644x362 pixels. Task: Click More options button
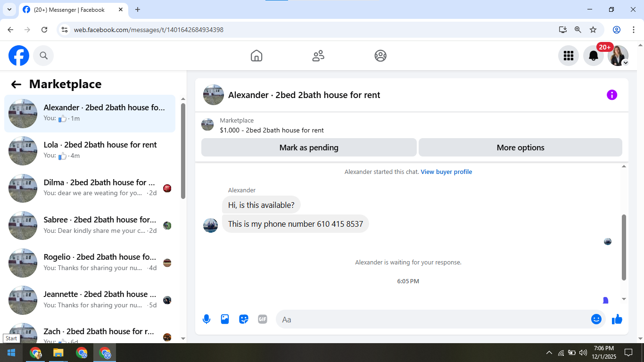pos(520,148)
